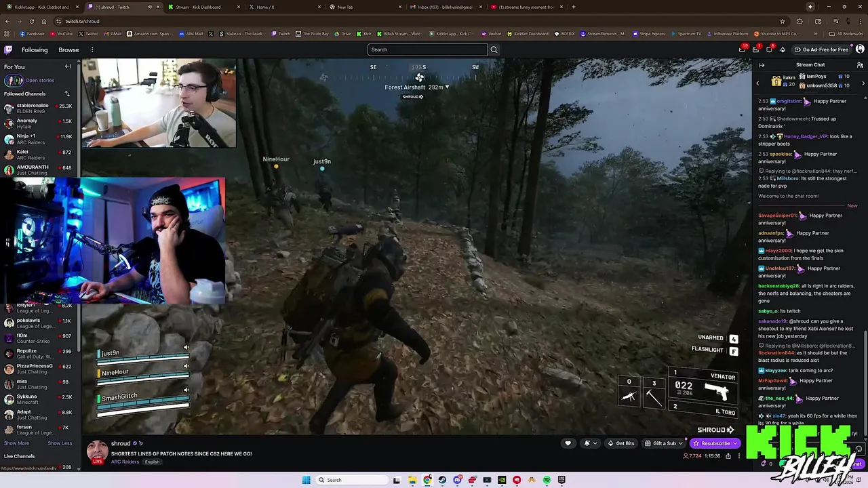This screenshot has height=488, width=868.
Task: Bookmark this page with star icon
Action: [783, 21]
